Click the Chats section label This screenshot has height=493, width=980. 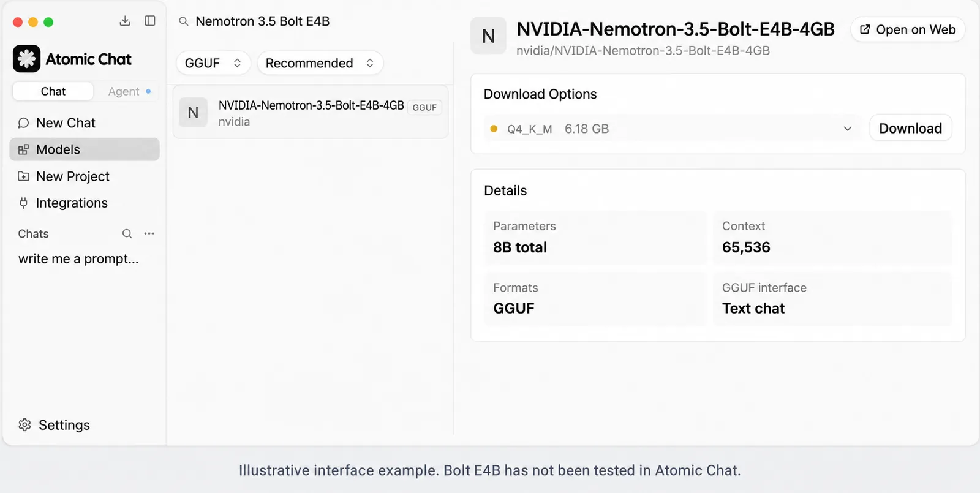[x=33, y=234]
